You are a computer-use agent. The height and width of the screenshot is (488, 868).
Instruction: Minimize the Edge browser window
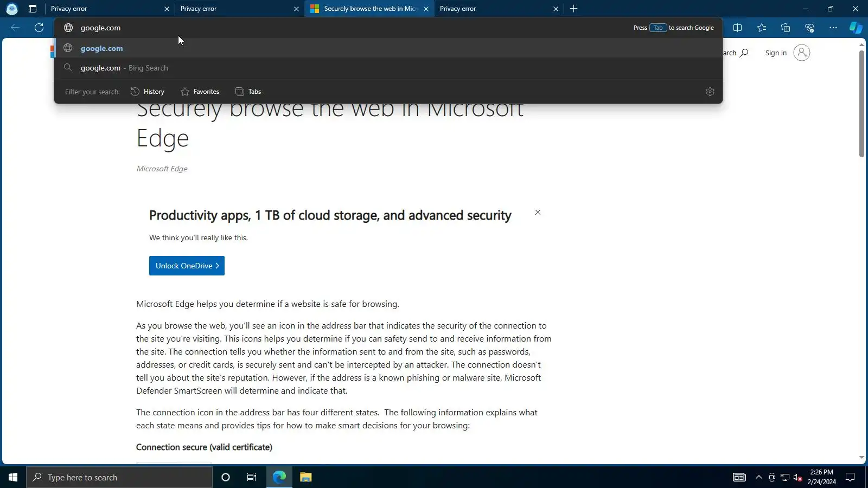coord(806,9)
